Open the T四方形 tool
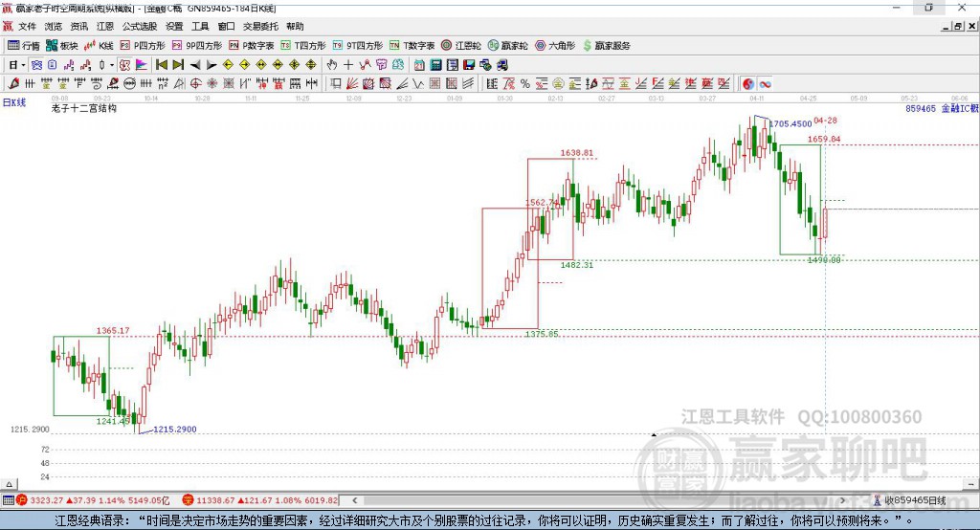This screenshot has height=530, width=980. [303, 46]
